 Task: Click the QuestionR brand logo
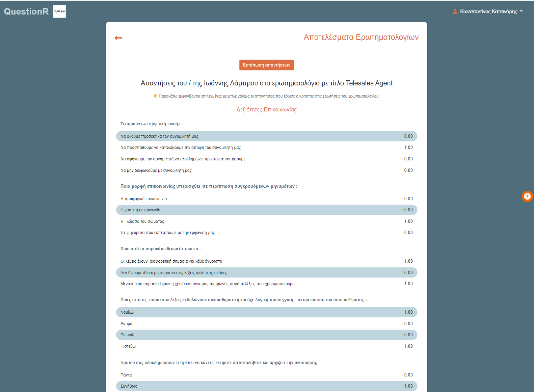coord(26,11)
